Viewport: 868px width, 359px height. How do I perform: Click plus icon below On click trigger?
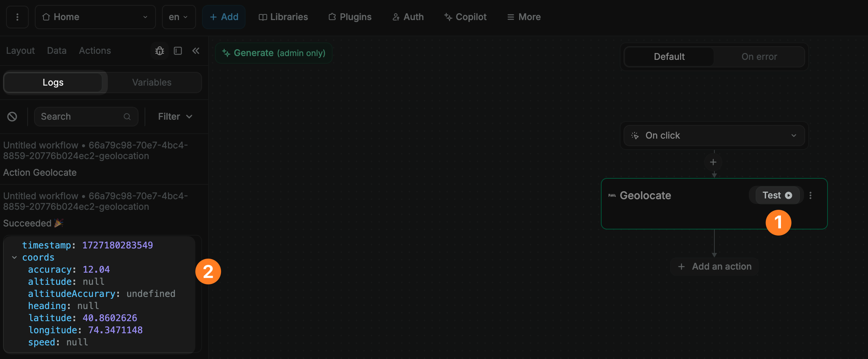pos(713,162)
